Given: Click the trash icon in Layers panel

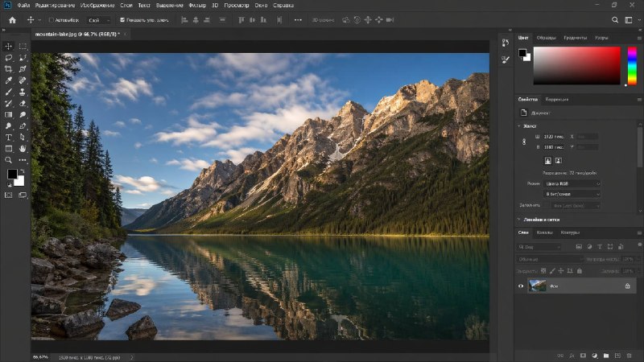Looking at the screenshot, I should (x=630, y=355).
